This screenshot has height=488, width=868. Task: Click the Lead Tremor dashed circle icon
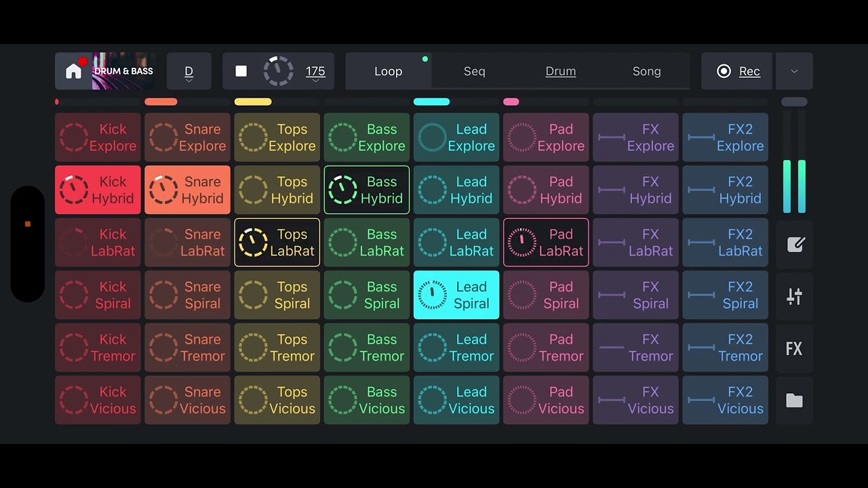pyautogui.click(x=432, y=348)
